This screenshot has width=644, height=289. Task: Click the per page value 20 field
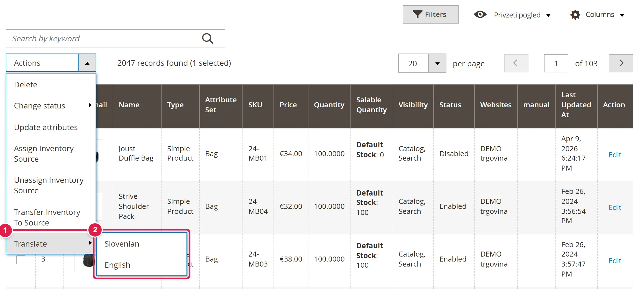[x=413, y=64]
